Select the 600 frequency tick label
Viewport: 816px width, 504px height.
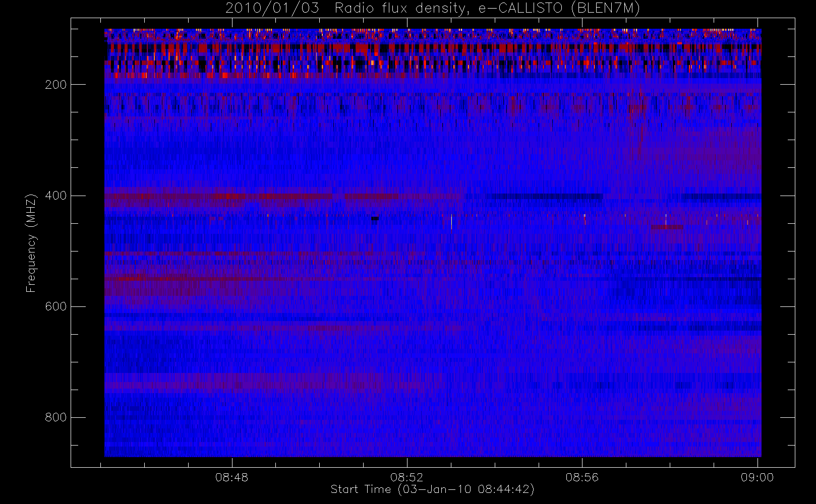click(55, 306)
